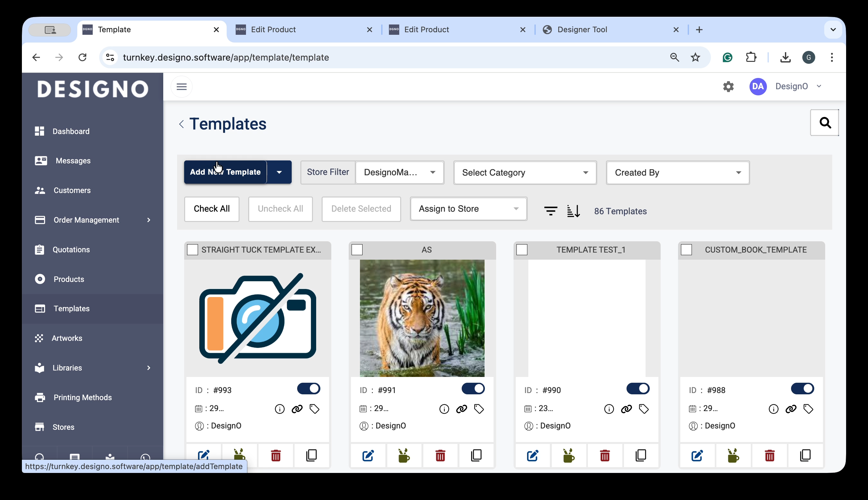Open the settings gear icon
Viewport: 868px width, 500px height.
click(728, 86)
